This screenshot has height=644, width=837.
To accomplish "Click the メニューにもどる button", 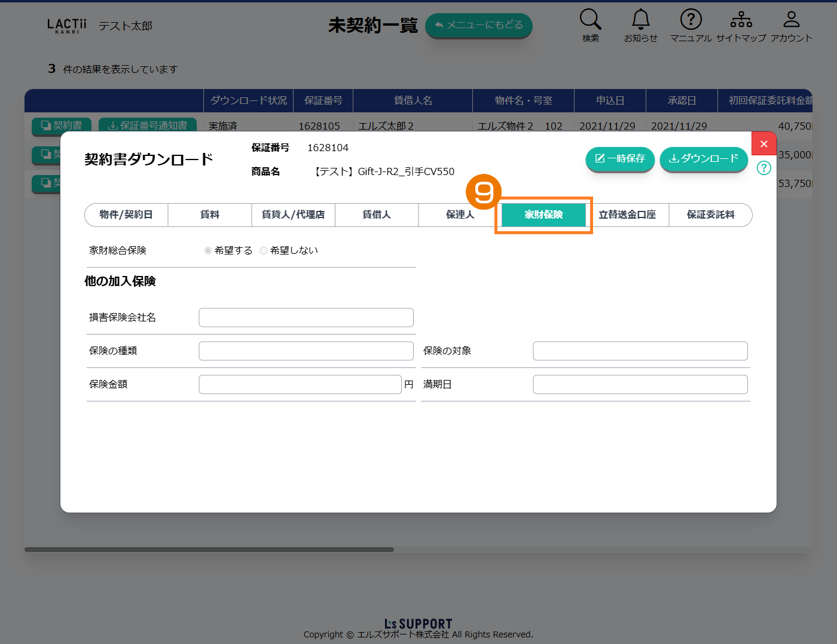I will click(478, 25).
